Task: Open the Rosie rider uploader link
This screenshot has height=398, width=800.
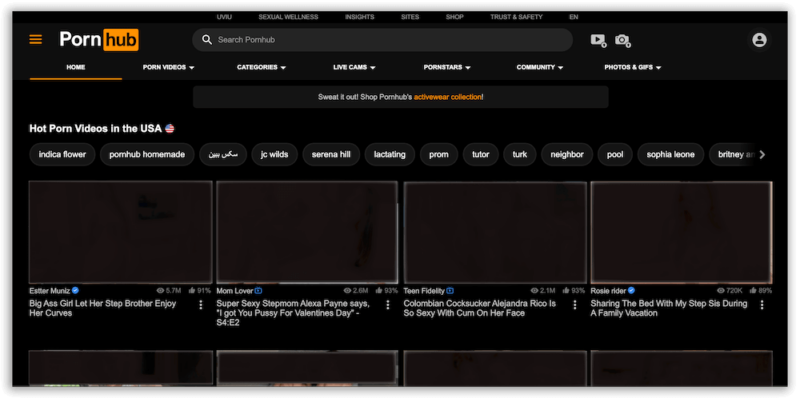Action: [x=608, y=291]
